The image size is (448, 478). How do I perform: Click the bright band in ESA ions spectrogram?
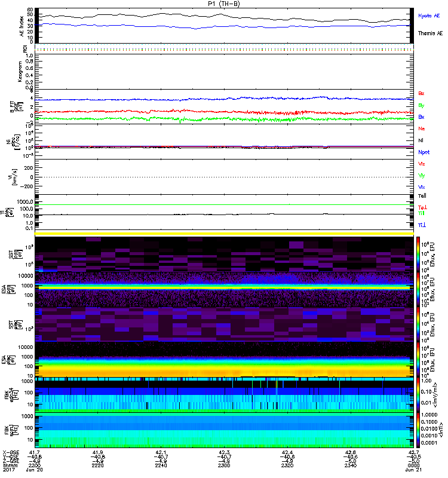[x=225, y=287]
